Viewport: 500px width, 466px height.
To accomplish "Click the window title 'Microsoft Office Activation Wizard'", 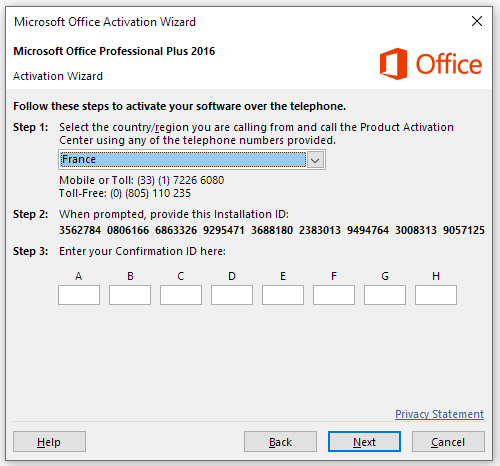I will tap(105, 22).
